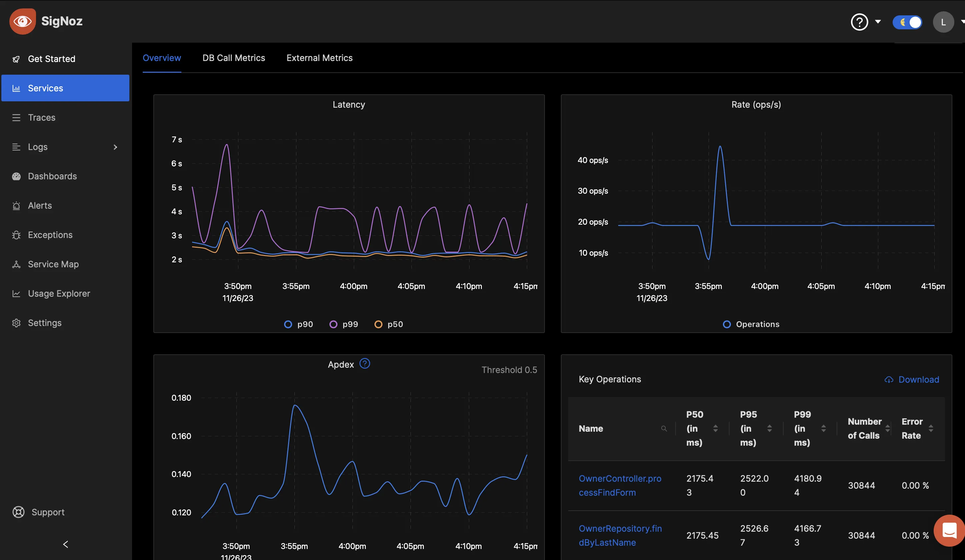Navigate to Traces section
This screenshot has width=965, height=560.
pos(41,117)
